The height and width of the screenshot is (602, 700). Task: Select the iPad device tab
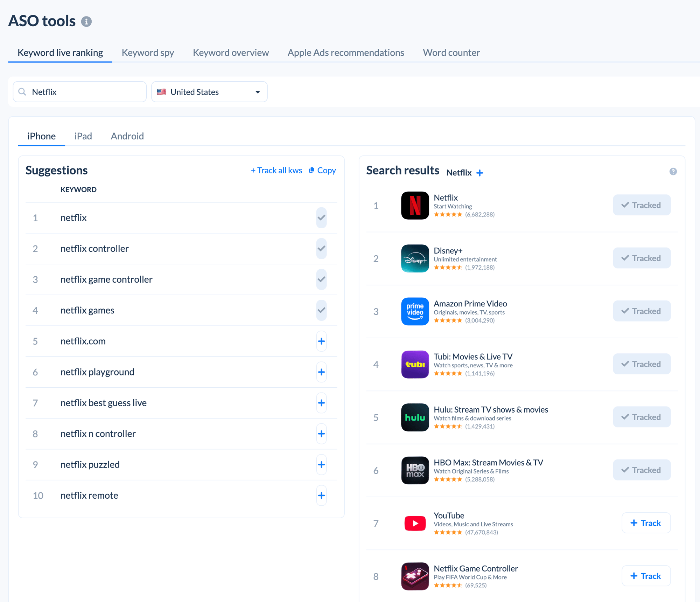[x=83, y=136]
